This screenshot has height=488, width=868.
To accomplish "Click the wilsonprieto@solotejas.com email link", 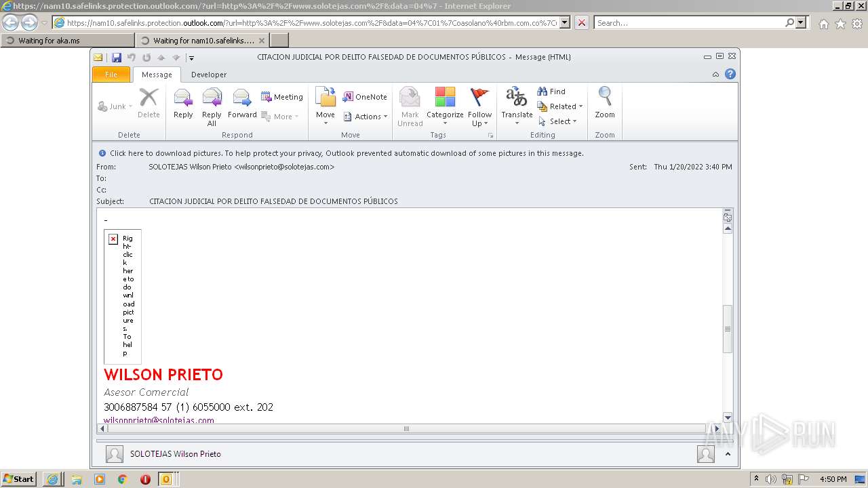I will pos(159,420).
